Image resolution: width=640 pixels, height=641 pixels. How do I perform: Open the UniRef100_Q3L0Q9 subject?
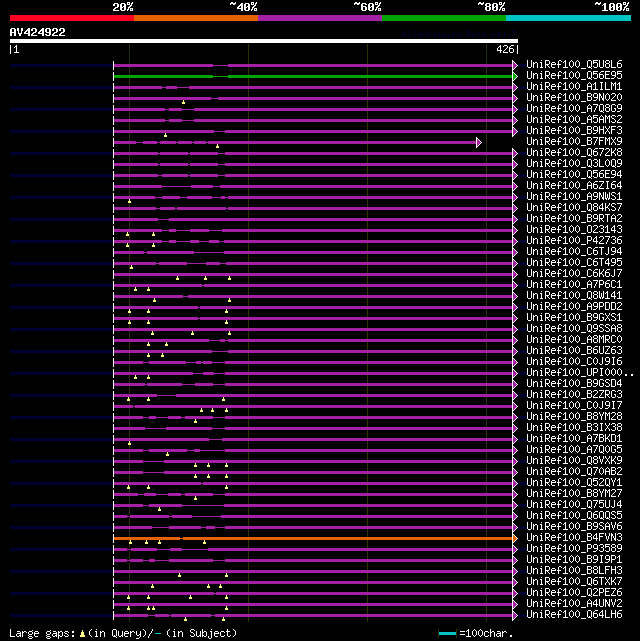click(x=574, y=164)
